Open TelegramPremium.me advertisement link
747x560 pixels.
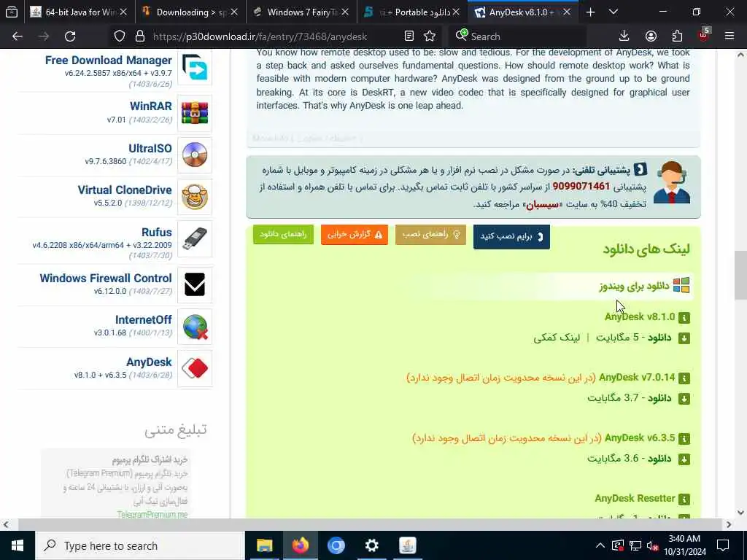pyautogui.click(x=152, y=514)
